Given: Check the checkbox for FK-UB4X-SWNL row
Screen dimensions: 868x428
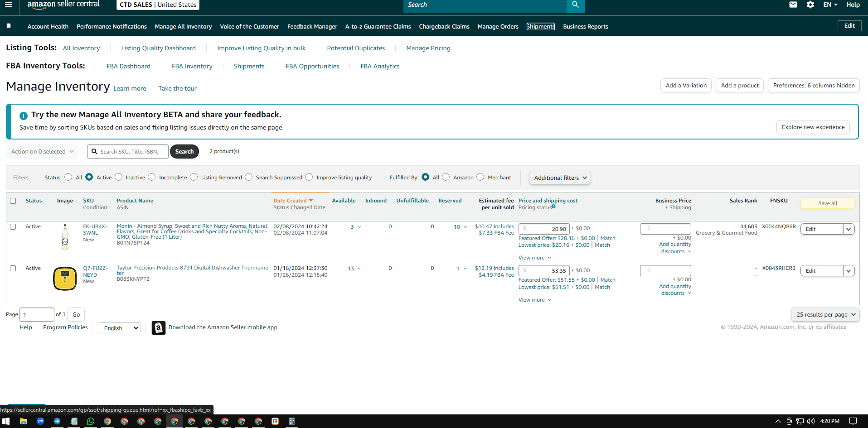Looking at the screenshot, I should 13,226.
